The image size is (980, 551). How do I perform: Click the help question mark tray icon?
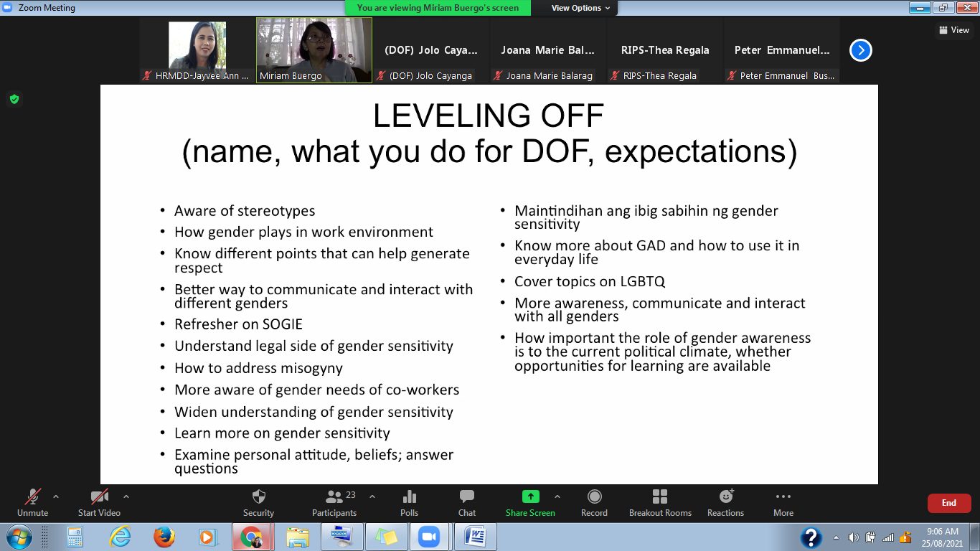point(811,537)
